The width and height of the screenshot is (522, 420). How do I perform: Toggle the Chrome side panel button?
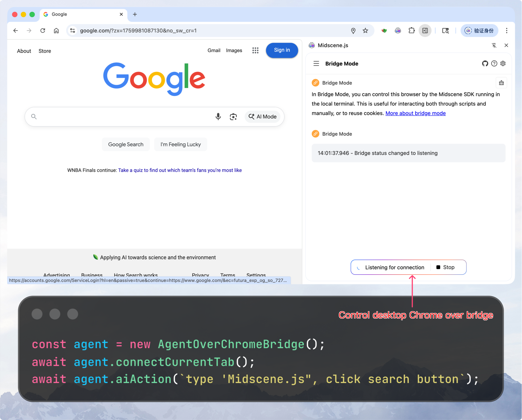pyautogui.click(x=425, y=30)
